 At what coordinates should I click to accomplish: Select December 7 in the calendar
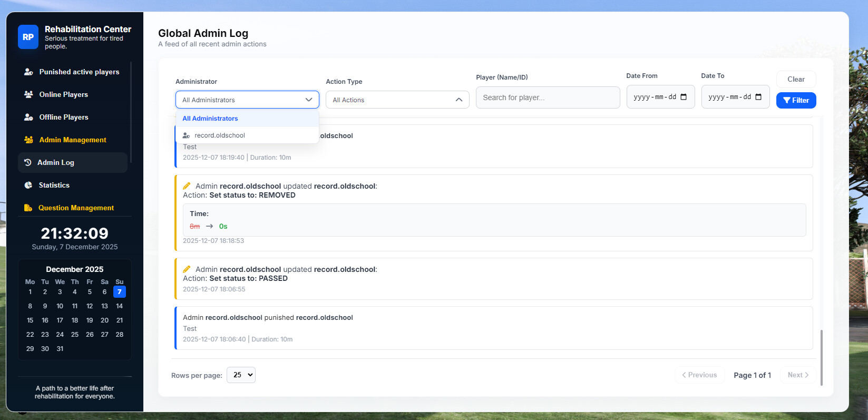point(120,292)
